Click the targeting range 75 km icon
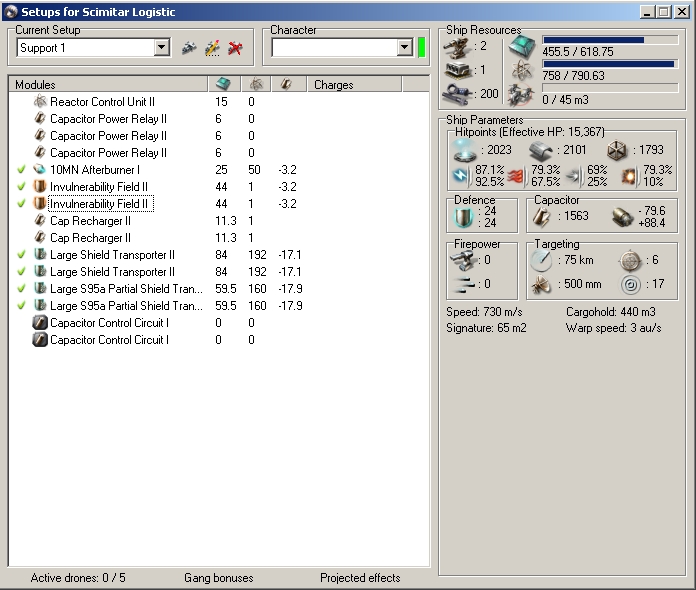Image resolution: width=696 pixels, height=590 pixels. (541, 261)
